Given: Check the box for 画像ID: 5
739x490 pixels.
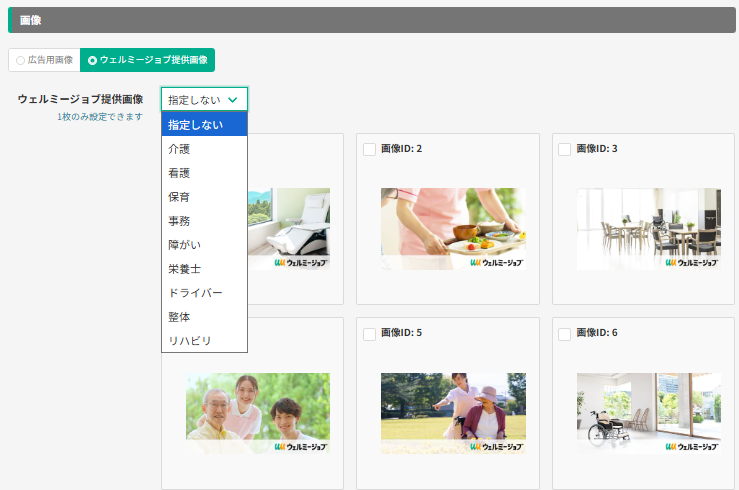Looking at the screenshot, I should tap(370, 334).
